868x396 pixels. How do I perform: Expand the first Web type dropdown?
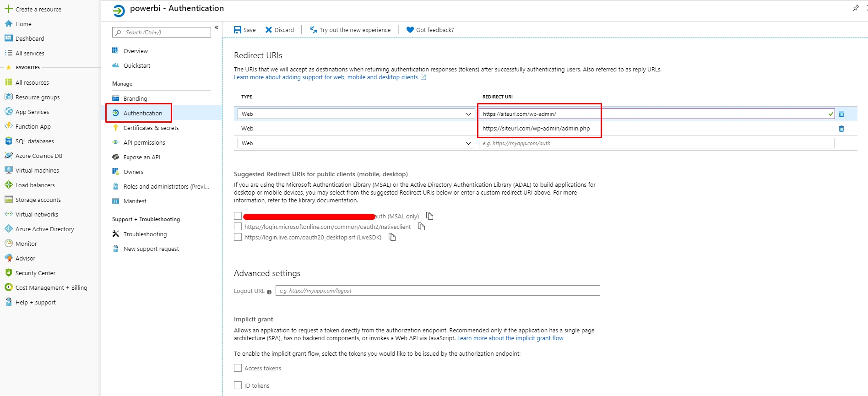pyautogui.click(x=356, y=114)
